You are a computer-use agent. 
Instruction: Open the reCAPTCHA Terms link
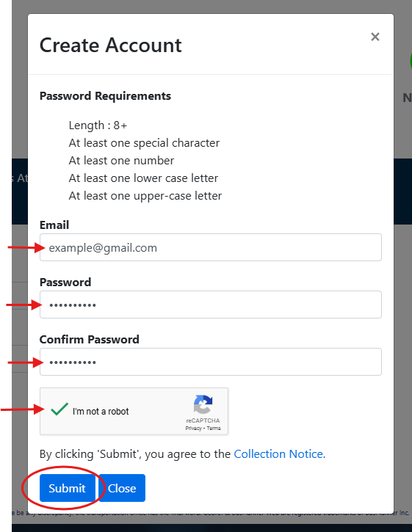(214, 429)
